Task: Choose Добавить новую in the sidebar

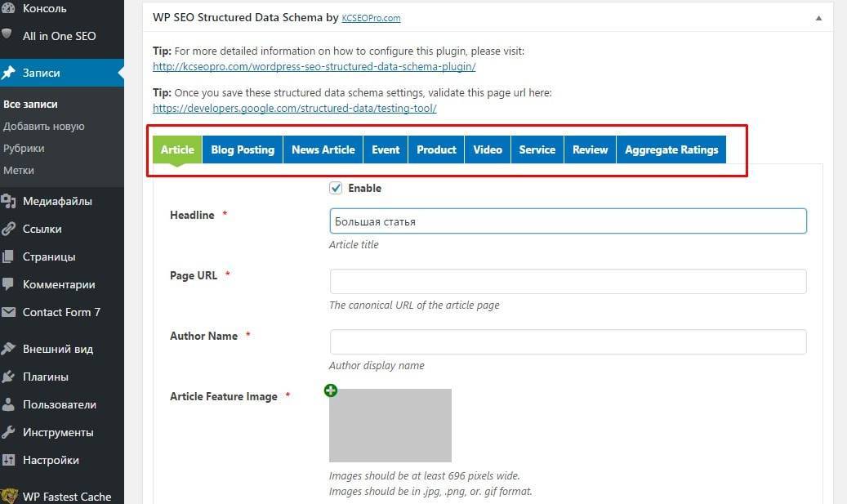Action: pyautogui.click(x=44, y=127)
